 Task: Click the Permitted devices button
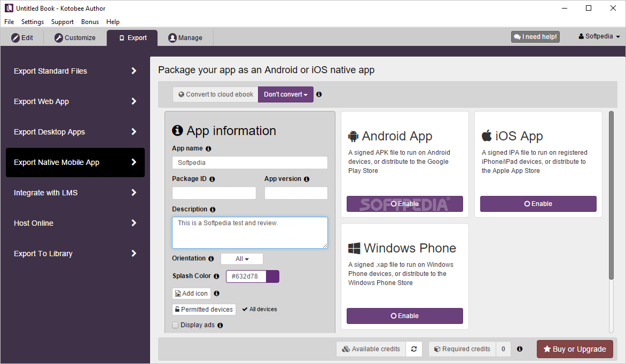(204, 310)
